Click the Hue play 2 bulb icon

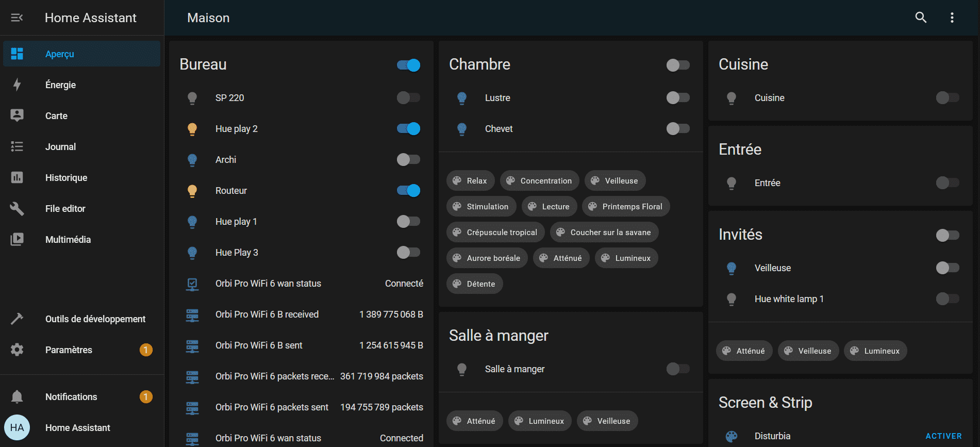pos(192,129)
